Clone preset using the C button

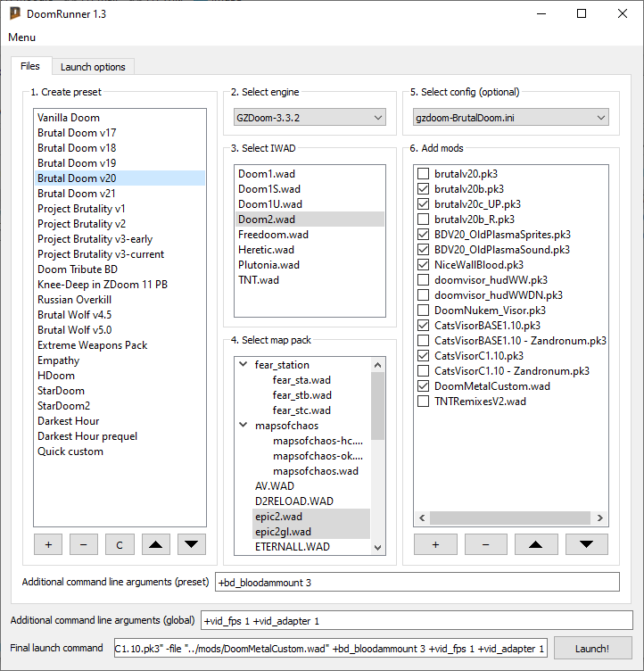[120, 544]
